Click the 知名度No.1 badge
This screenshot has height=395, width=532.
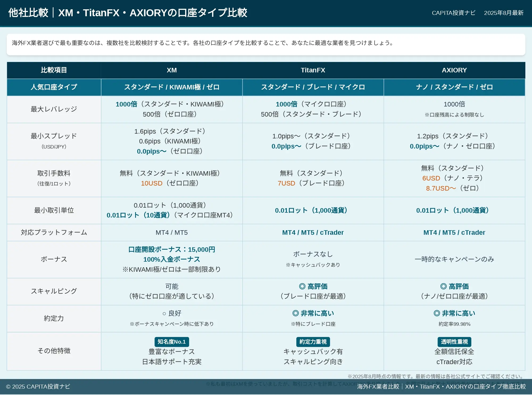coord(172,342)
